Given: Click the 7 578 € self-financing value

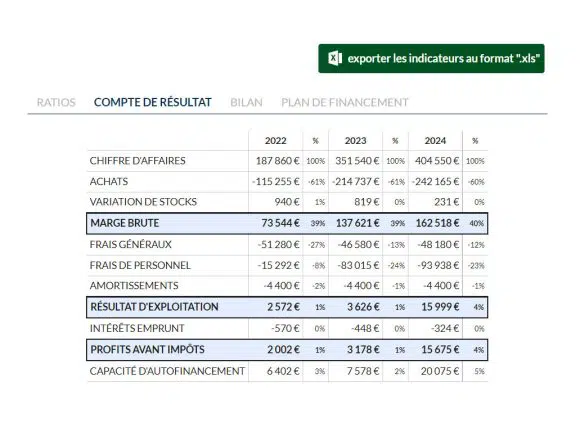Looking at the screenshot, I should pyautogui.click(x=363, y=371).
